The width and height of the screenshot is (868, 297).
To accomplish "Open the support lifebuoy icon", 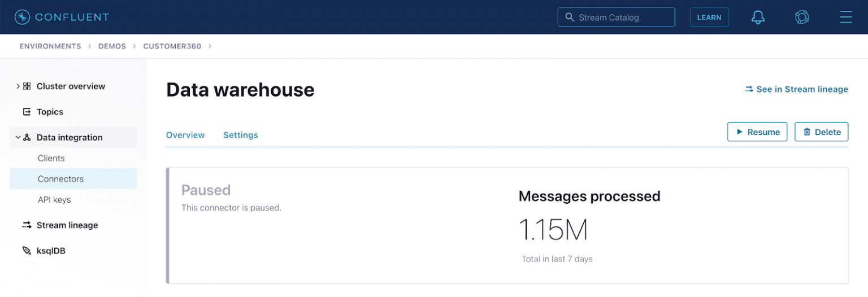I will point(802,17).
